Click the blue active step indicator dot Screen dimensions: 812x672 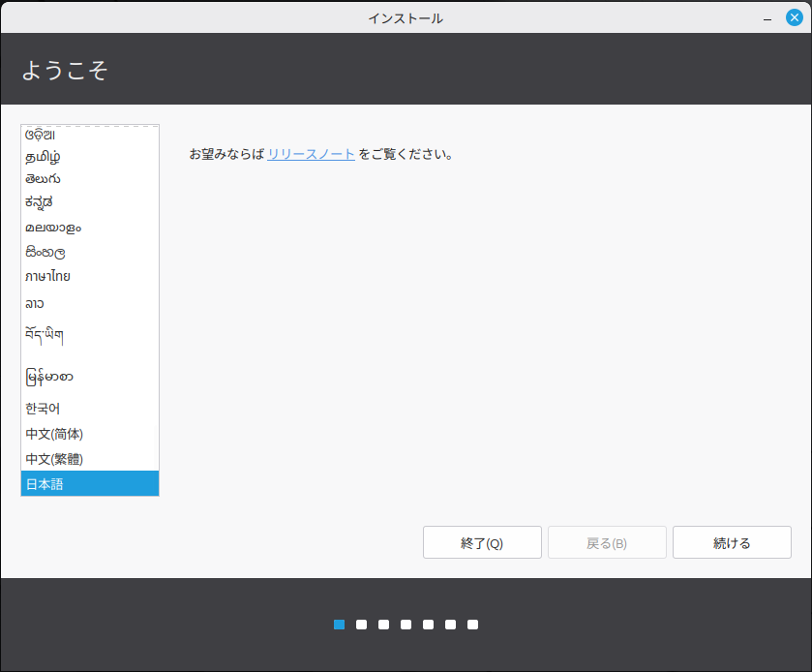(x=339, y=625)
